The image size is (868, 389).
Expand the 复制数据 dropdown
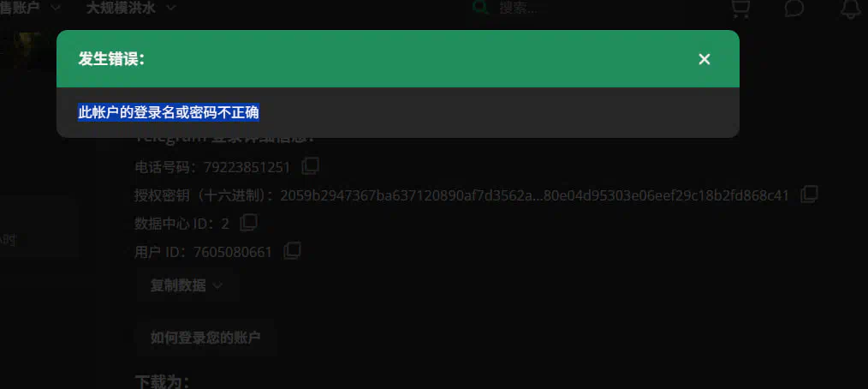(x=187, y=285)
